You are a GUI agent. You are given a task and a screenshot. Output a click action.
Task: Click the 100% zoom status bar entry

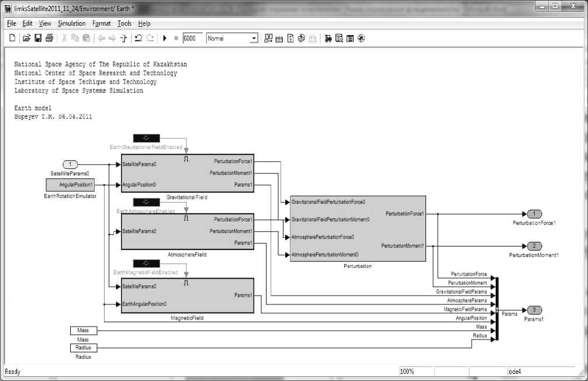(x=407, y=372)
